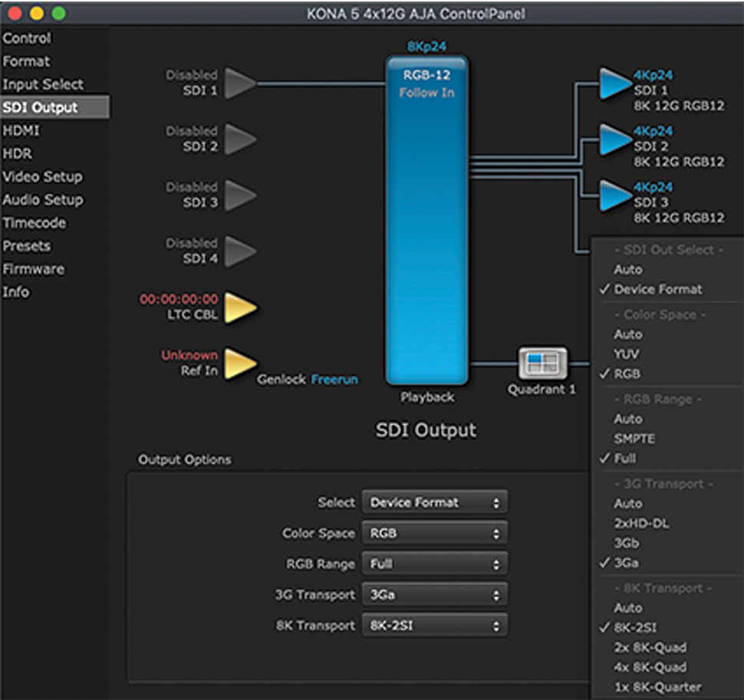Select YUV in the Color Space menu
The width and height of the screenshot is (744, 700).
click(x=627, y=354)
